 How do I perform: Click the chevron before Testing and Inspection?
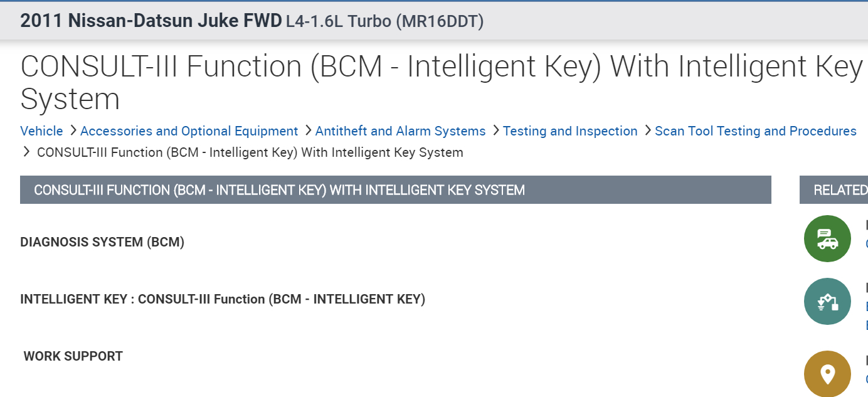click(495, 130)
